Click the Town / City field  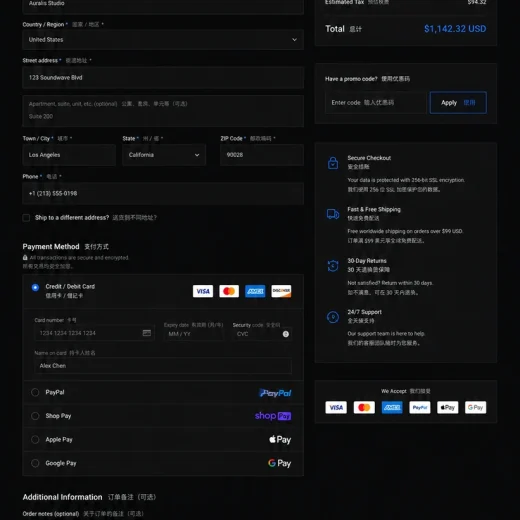click(69, 155)
